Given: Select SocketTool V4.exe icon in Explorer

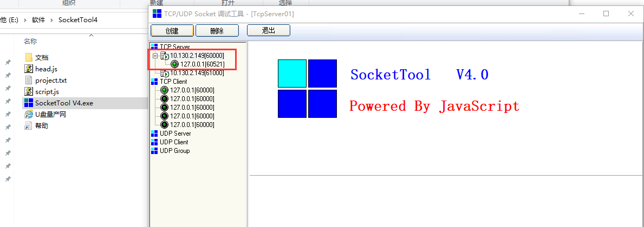Looking at the screenshot, I should pos(29,103).
